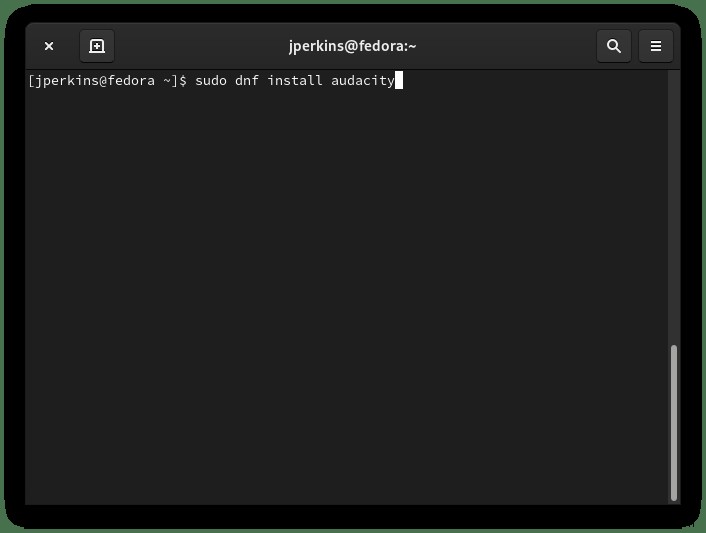Click the word install in the command
Image resolution: width=706 pixels, height=533 pixels.
coord(295,81)
